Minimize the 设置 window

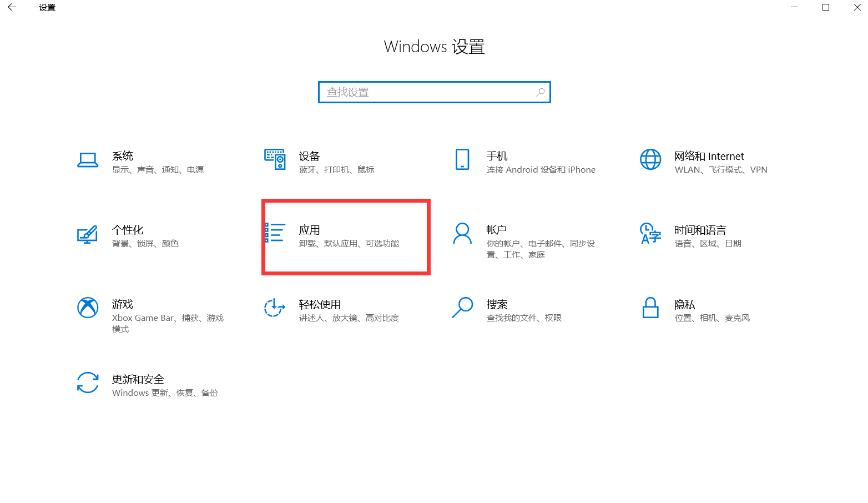point(794,7)
